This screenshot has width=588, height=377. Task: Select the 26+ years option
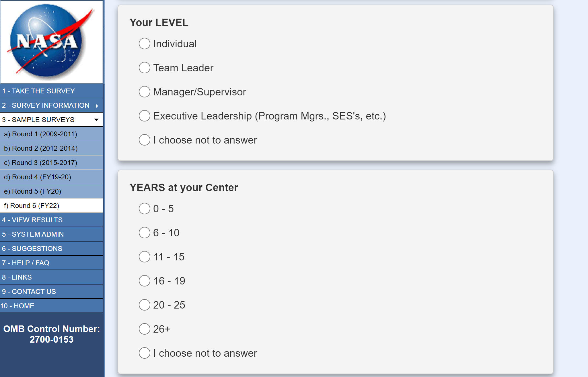(x=145, y=329)
